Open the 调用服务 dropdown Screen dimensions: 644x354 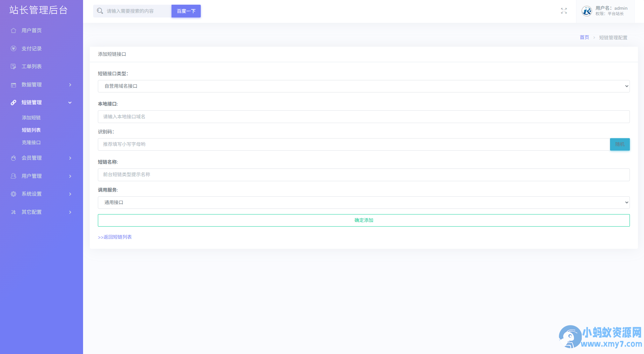(x=364, y=202)
